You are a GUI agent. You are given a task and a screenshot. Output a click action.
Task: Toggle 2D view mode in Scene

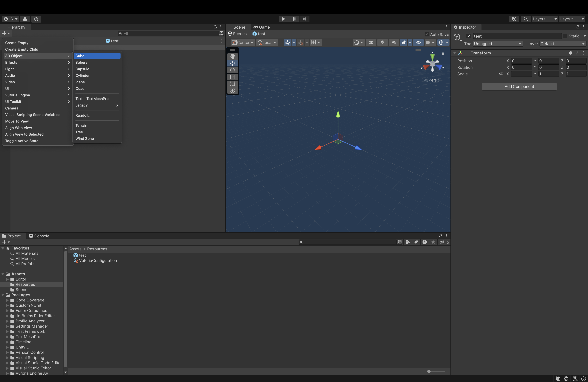[x=371, y=42]
